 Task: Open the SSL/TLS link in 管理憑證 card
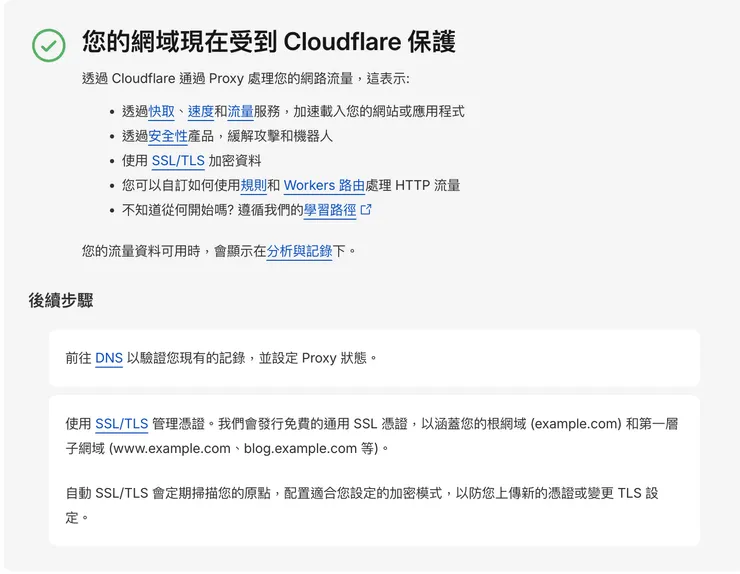pyautogui.click(x=121, y=423)
